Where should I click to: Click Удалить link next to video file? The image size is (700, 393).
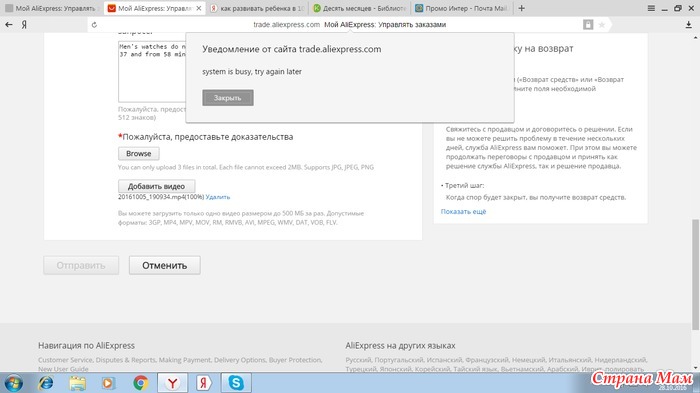(218, 197)
